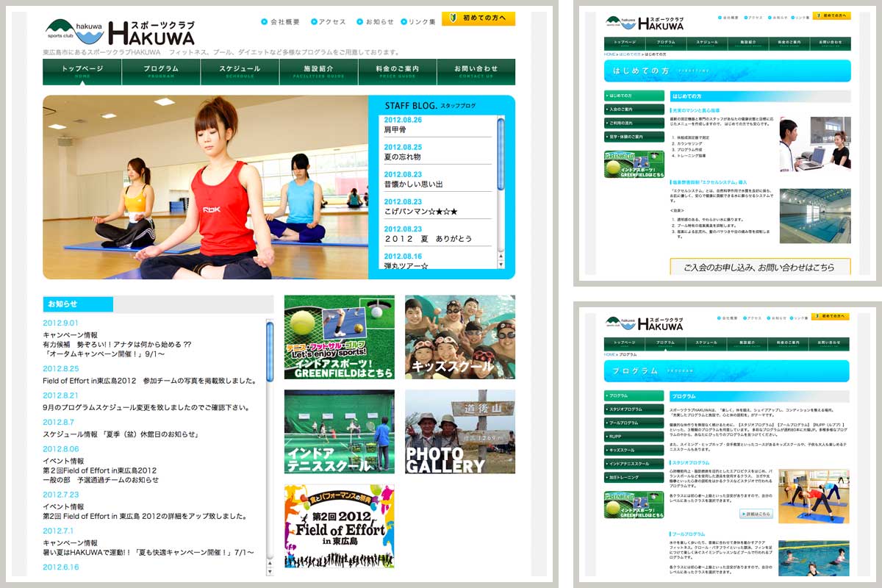Click the staff blog scrollbar down arrow

point(501,265)
